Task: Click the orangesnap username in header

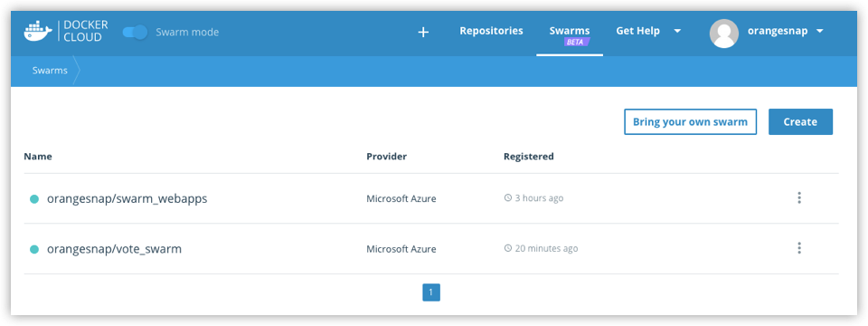Action: pos(778,31)
